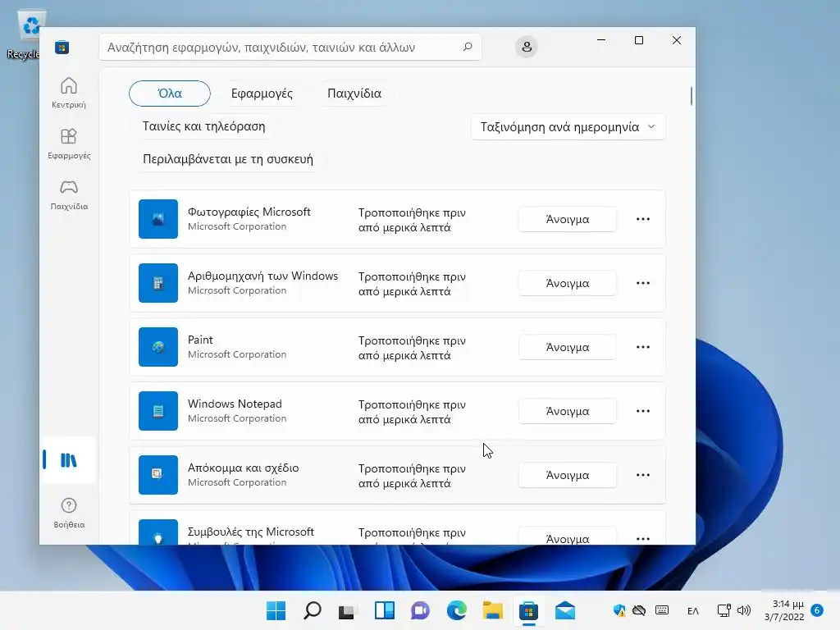This screenshot has height=630, width=840.
Task: Open taskbar Search
Action: [x=313, y=610]
